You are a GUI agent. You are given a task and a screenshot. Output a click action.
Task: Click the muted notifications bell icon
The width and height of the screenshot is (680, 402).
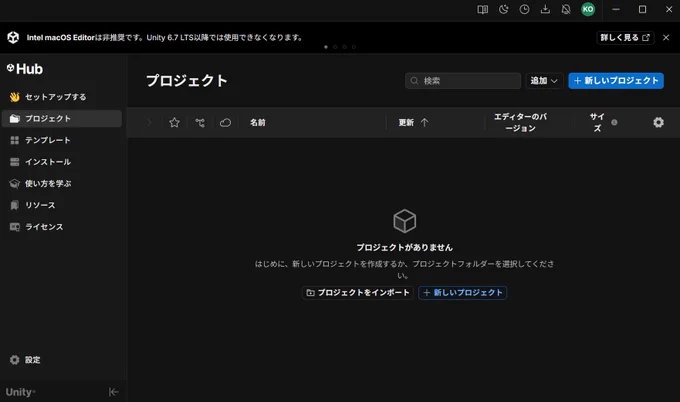pyautogui.click(x=566, y=10)
